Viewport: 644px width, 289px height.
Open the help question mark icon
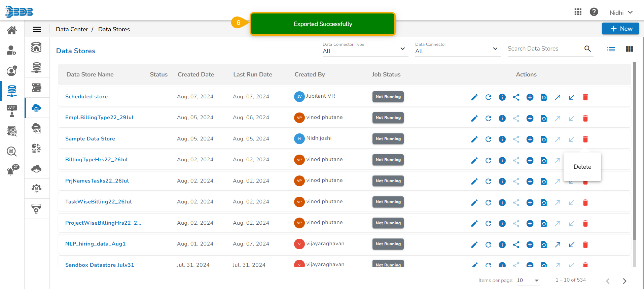click(594, 12)
